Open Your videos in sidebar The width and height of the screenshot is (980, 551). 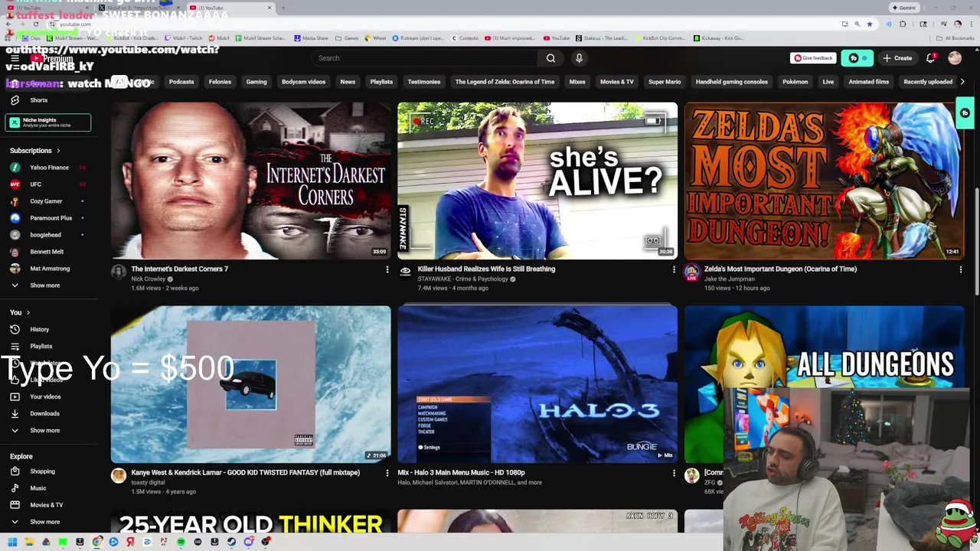[45, 396]
